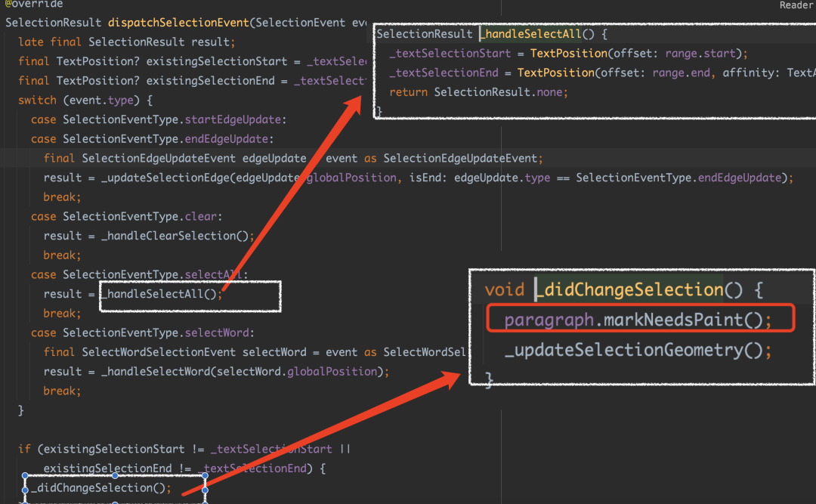Screen dimensions: 816x504
Task: Click the startEdgeUpdate case label
Action: point(233,119)
